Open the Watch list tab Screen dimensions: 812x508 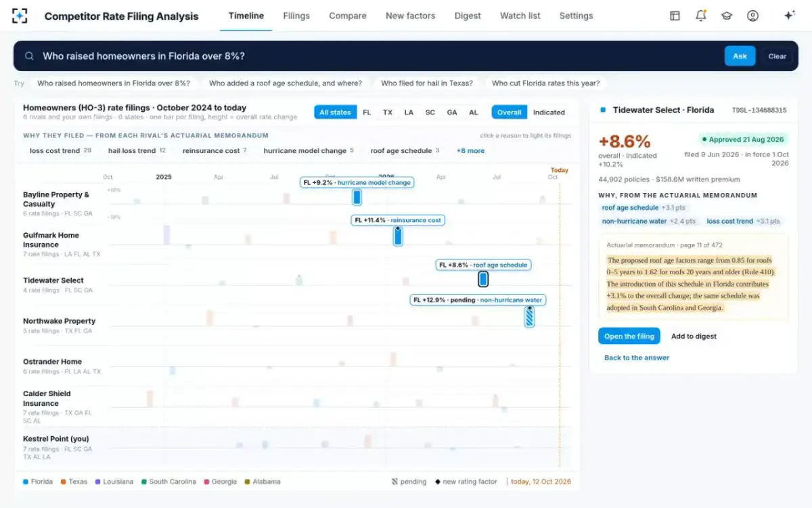pyautogui.click(x=520, y=16)
